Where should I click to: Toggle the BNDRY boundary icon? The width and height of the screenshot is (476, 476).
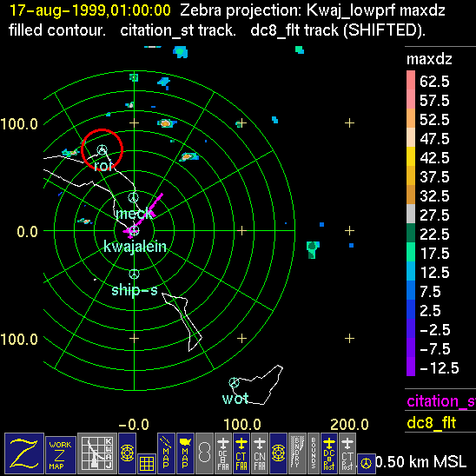(297, 453)
